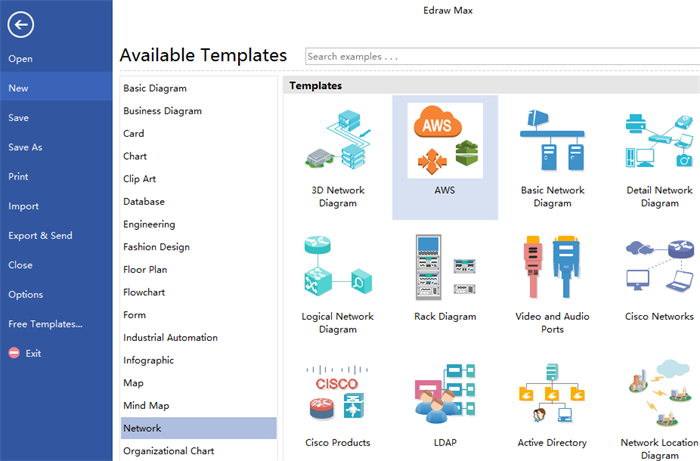Choose the Video and Audio Ports icon
The image size is (700, 461).
[552, 267]
